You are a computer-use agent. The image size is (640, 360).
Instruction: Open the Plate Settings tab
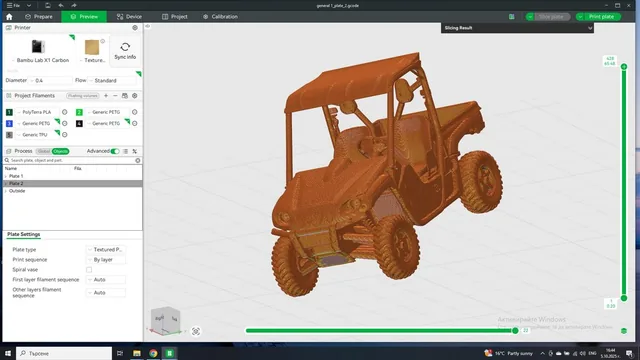[x=24, y=234]
